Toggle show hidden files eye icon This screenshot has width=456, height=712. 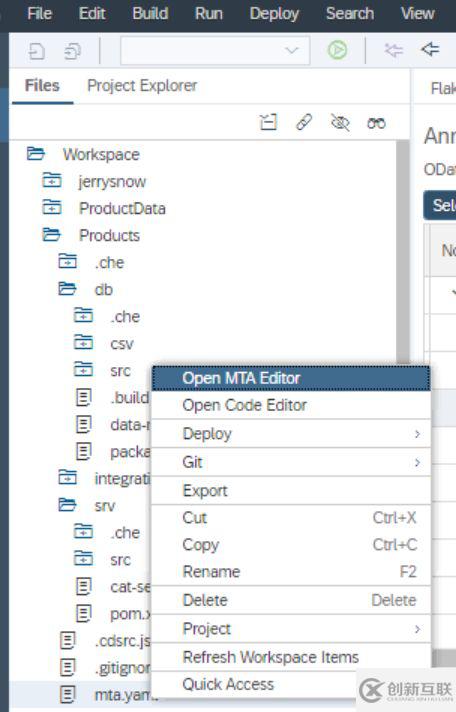[x=340, y=123]
